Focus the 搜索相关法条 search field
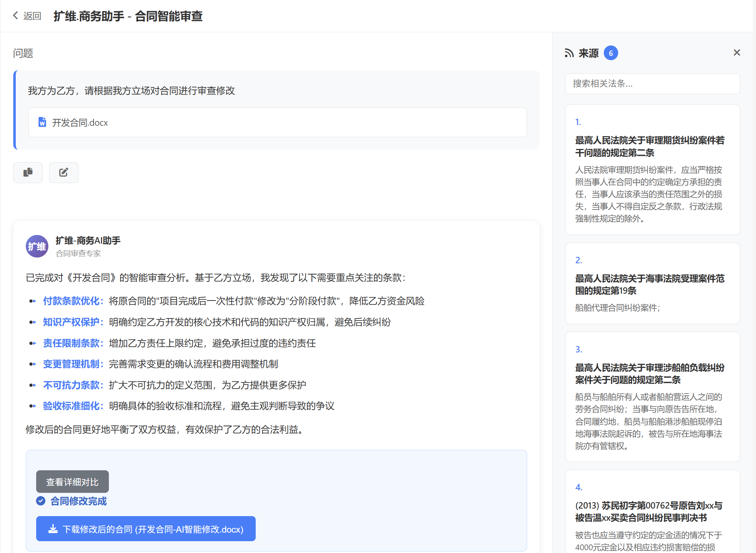 point(652,84)
